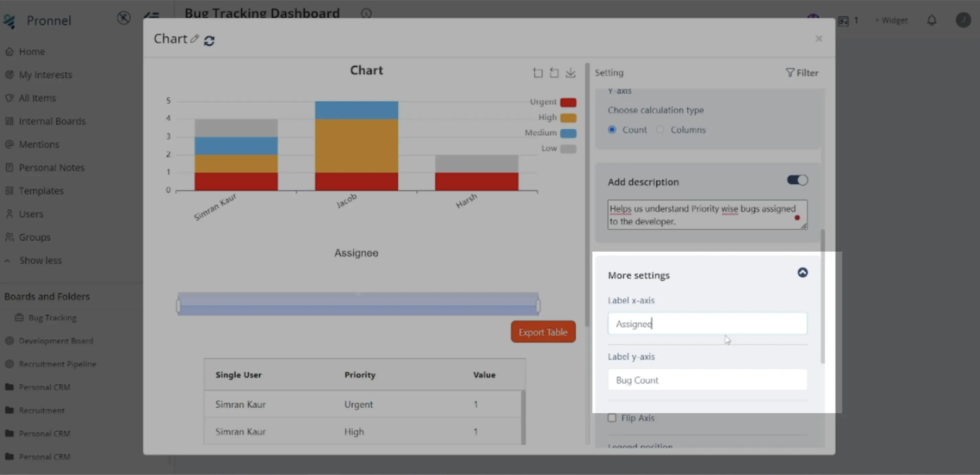This screenshot has width=980, height=475.
Task: Open Internal Boards in the sidebar
Action: [52, 121]
